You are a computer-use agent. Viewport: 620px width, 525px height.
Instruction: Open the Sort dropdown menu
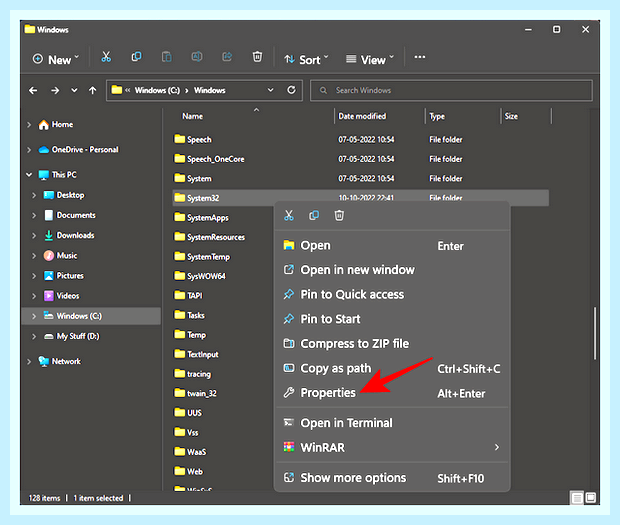(x=306, y=59)
